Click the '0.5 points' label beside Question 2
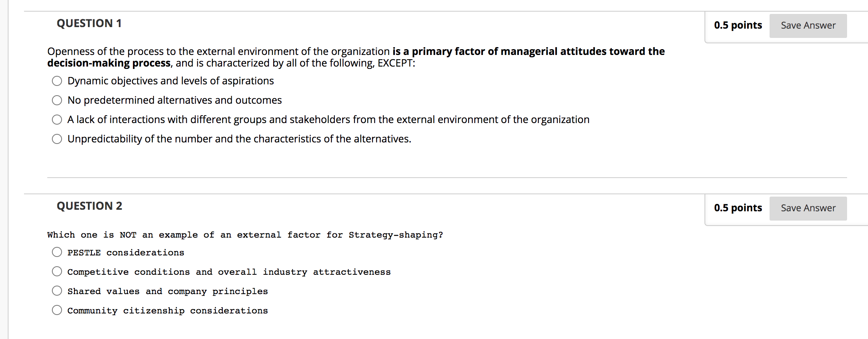The image size is (868, 339). click(738, 208)
